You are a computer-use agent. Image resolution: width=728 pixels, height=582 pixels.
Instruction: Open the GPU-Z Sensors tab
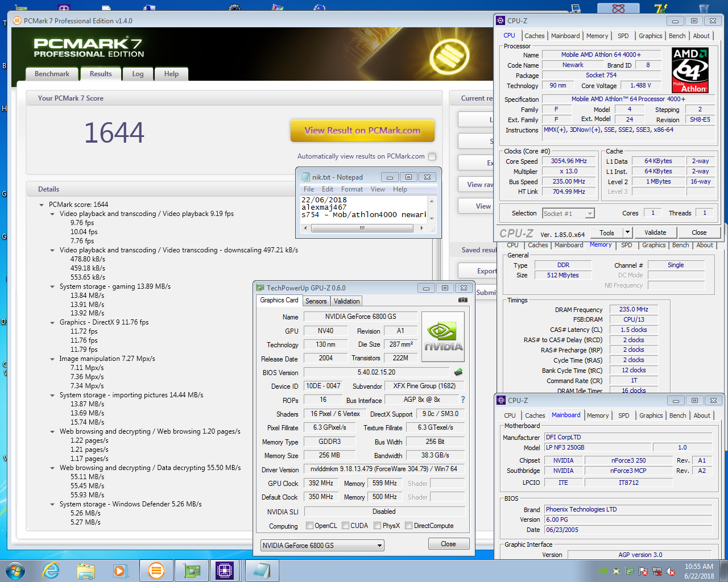tap(316, 301)
